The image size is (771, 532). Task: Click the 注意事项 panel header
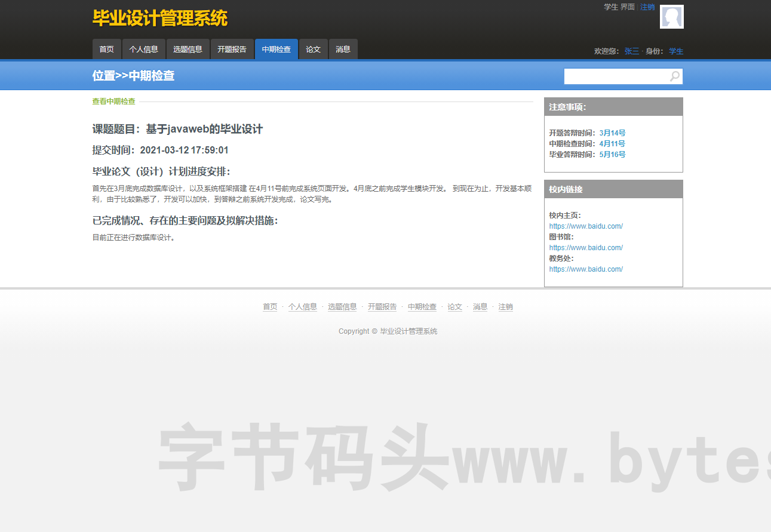[x=613, y=107]
